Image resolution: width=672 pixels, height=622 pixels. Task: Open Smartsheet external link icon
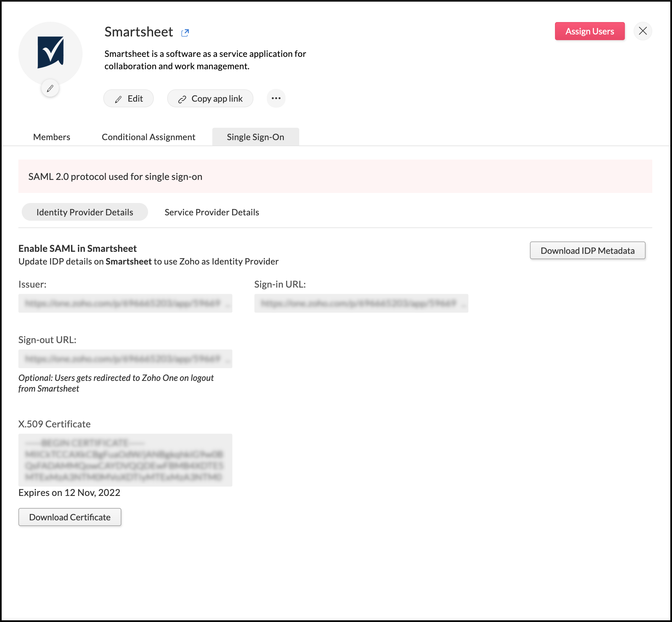tap(185, 33)
